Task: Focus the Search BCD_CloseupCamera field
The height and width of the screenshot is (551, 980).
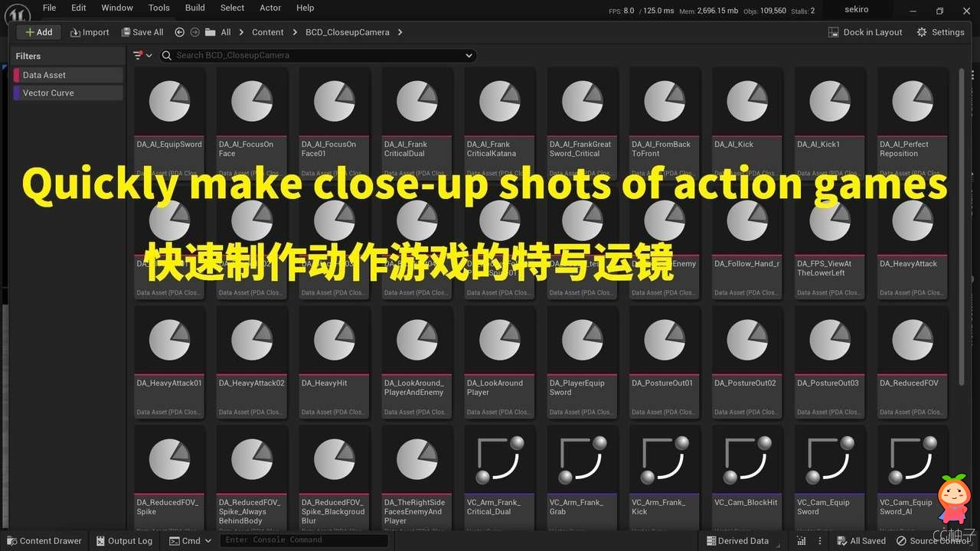Action: 318,55
